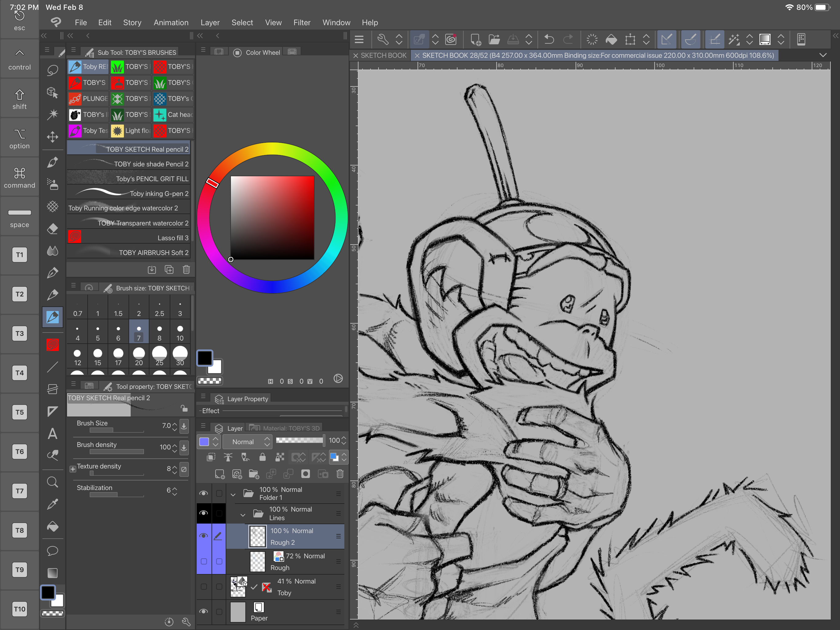The image size is (840, 630).
Task: Click the Clip Studio swirl icon in the command bar
Action: click(x=451, y=39)
